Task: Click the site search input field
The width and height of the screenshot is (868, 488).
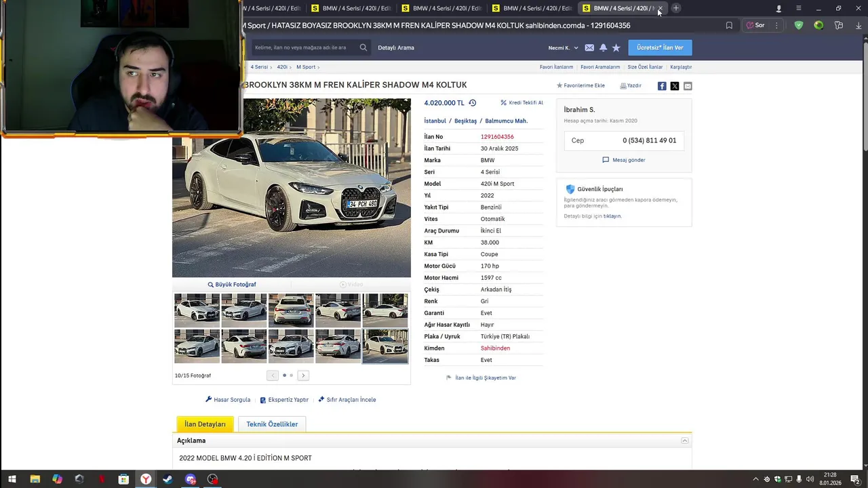Action: point(304,47)
